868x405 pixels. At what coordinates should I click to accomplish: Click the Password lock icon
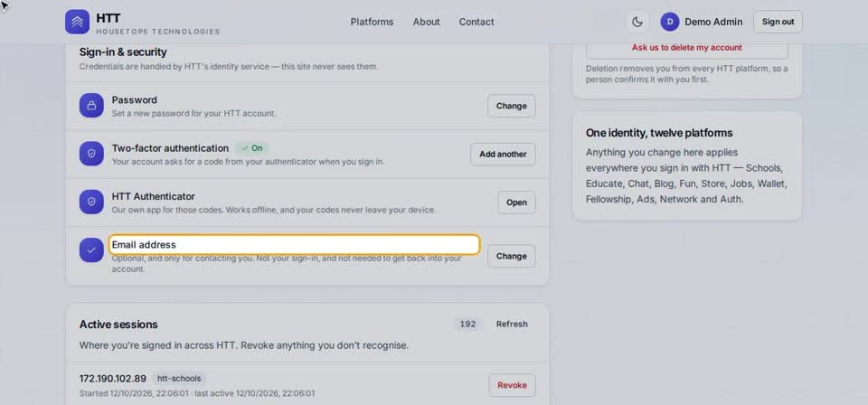pos(91,105)
